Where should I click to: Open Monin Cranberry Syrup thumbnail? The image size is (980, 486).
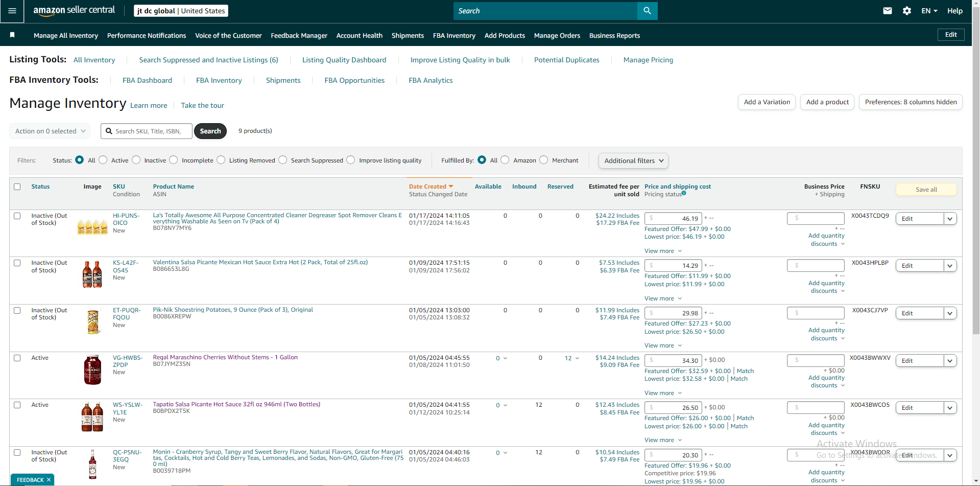[92, 464]
